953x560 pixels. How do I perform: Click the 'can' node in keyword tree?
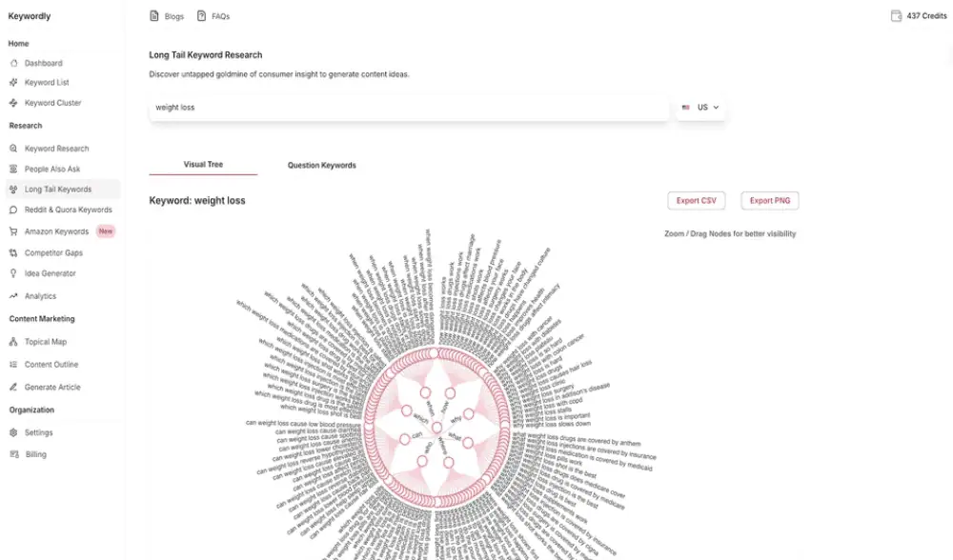405,439
